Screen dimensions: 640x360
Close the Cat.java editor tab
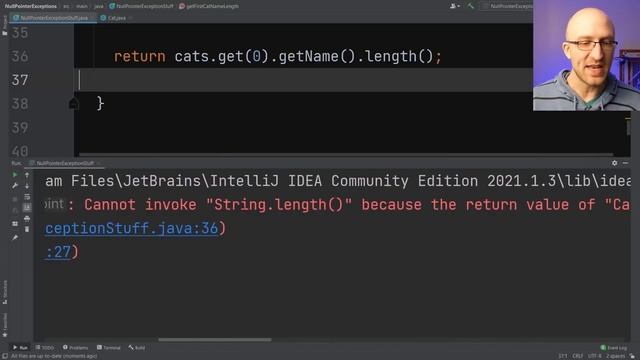(x=131, y=18)
